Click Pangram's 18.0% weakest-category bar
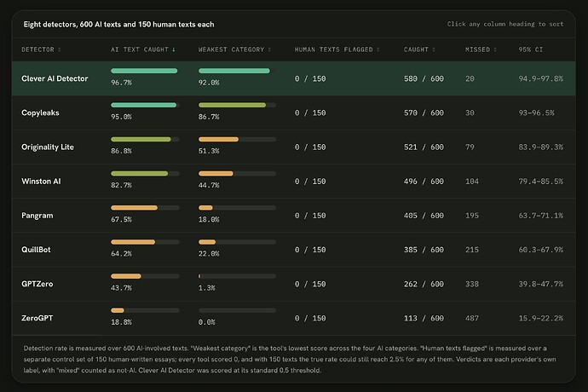This screenshot has width=588, height=392. pyautogui.click(x=237, y=208)
